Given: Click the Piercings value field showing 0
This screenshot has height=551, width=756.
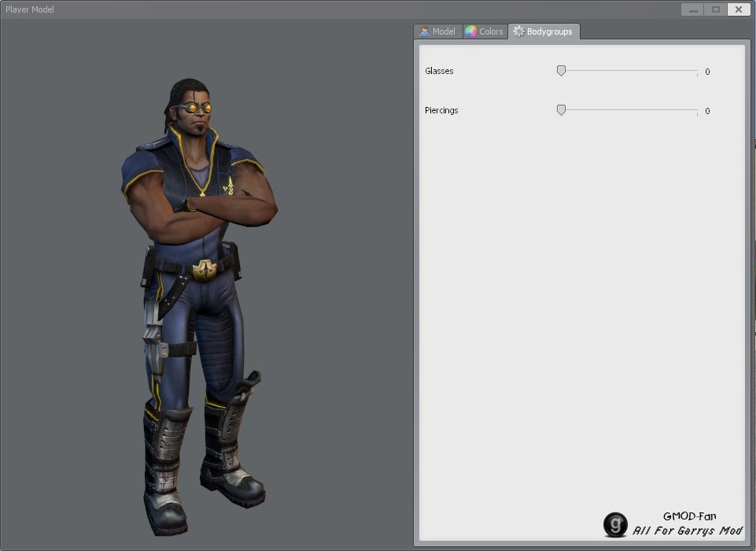Looking at the screenshot, I should point(707,111).
